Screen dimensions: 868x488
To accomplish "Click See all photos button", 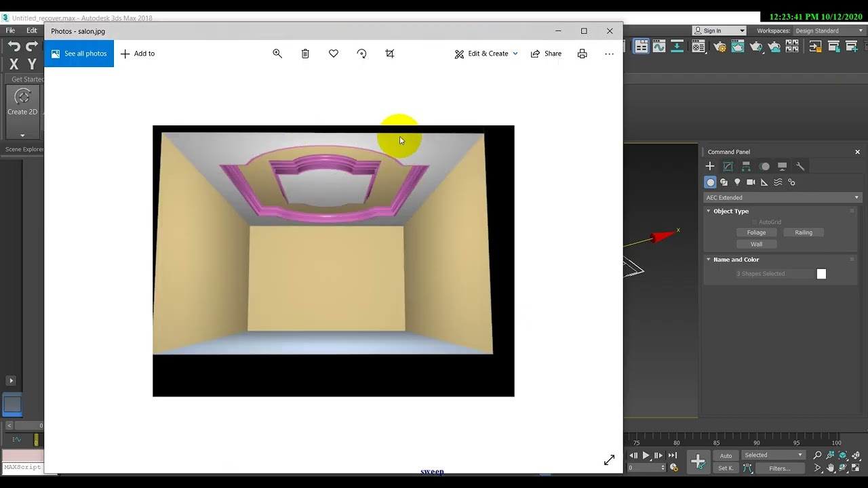I will [79, 54].
